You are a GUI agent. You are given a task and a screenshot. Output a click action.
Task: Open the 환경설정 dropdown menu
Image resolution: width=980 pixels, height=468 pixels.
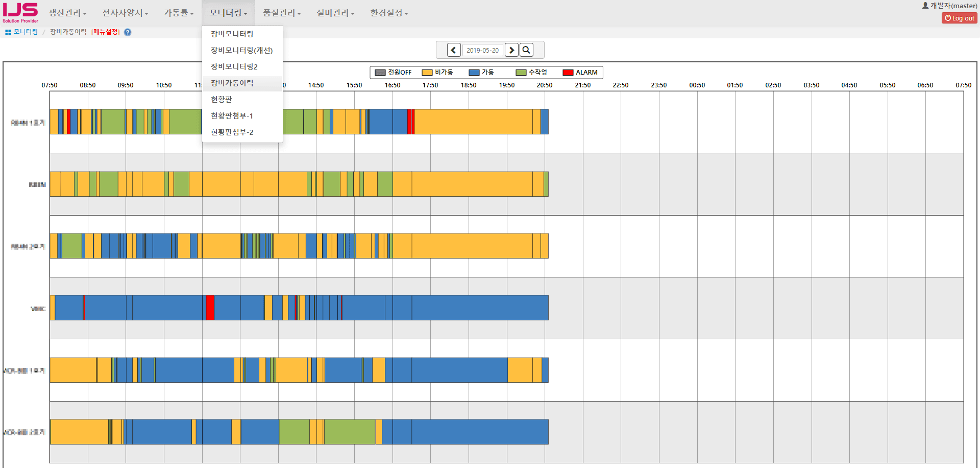[388, 13]
